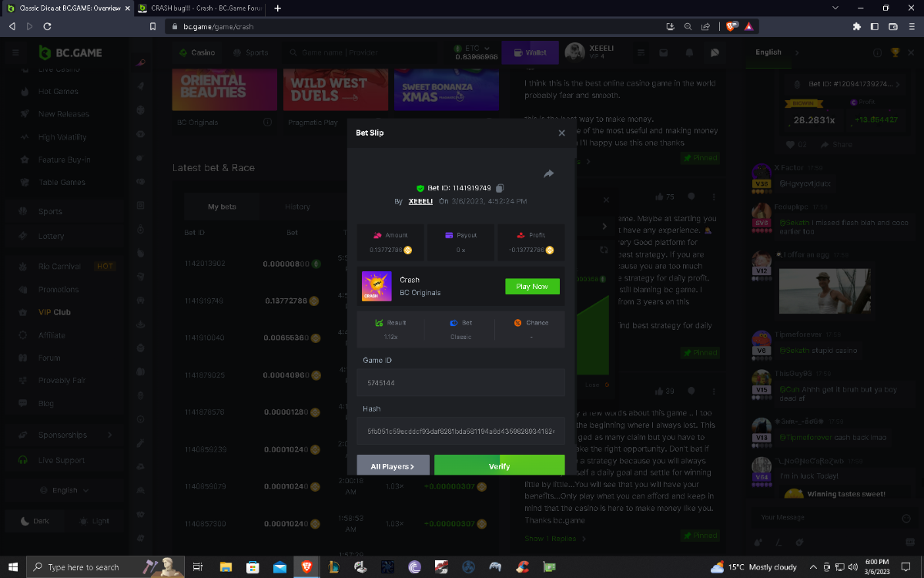The width and height of the screenshot is (924, 578).
Task: Click the Crash game thumbnail
Action: 377,286
